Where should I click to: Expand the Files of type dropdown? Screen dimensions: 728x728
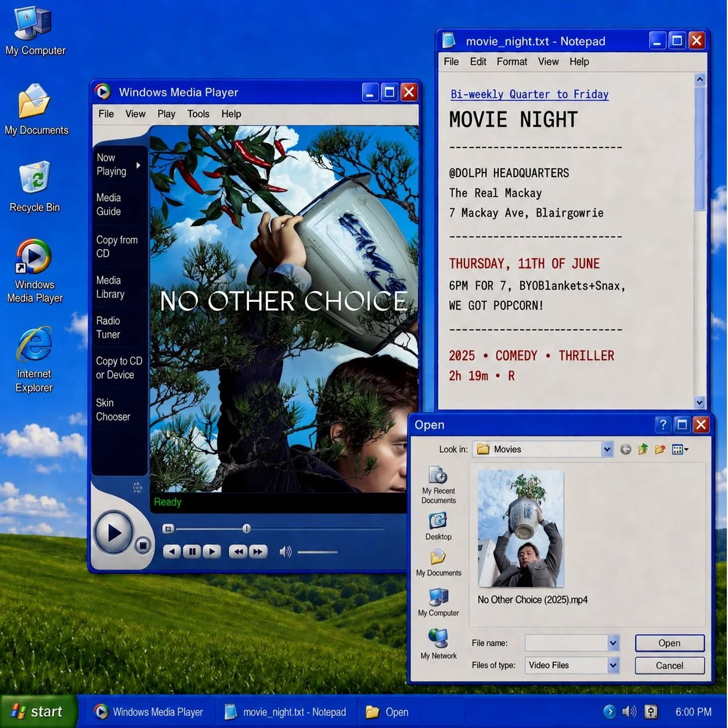coord(613,665)
